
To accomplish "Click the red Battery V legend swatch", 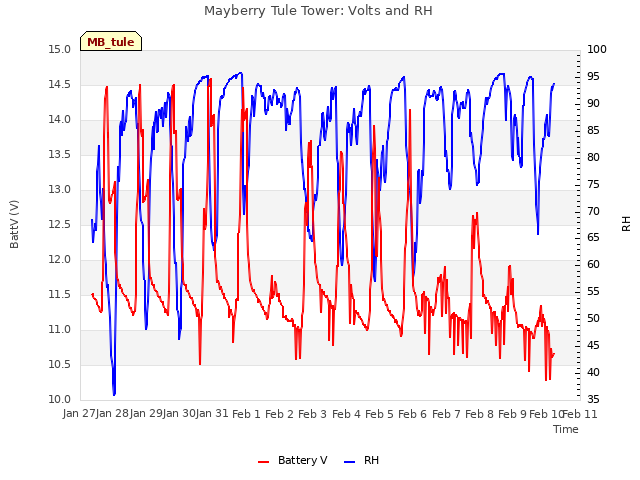I will (264, 461).
